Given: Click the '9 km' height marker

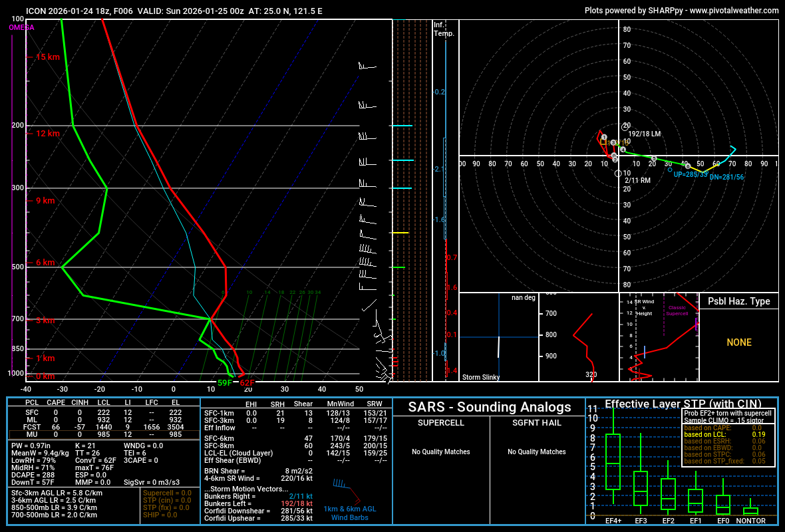Looking at the screenshot, I should [x=45, y=201].
